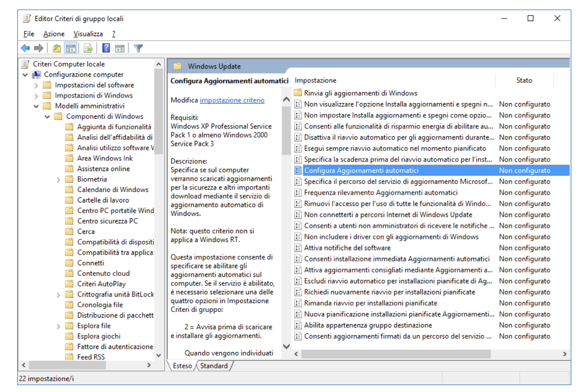The image size is (580, 392).
Task: Switch to the Esteso tab
Action: 182,366
